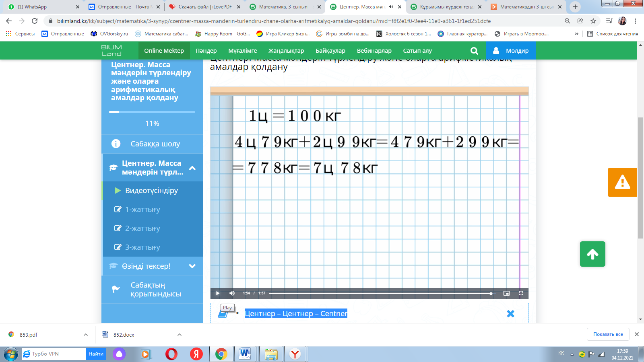Open the Байқаулар menu
Viewport: 644px width, 362px height.
click(330, 51)
